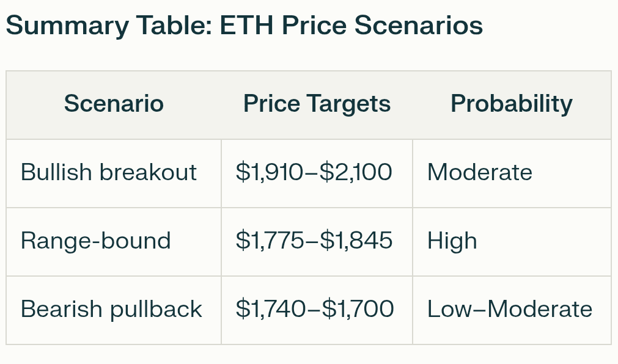Click the Low–Moderate probability cell
This screenshot has height=364, width=618.
point(510,310)
